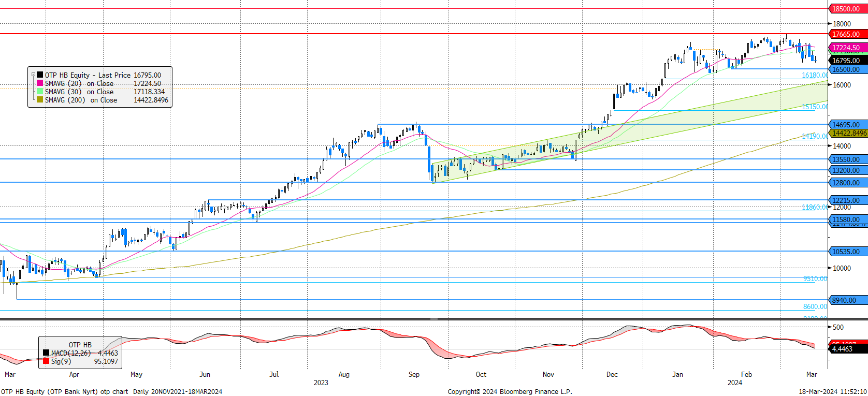Click the Oct label on time axis

click(x=481, y=374)
